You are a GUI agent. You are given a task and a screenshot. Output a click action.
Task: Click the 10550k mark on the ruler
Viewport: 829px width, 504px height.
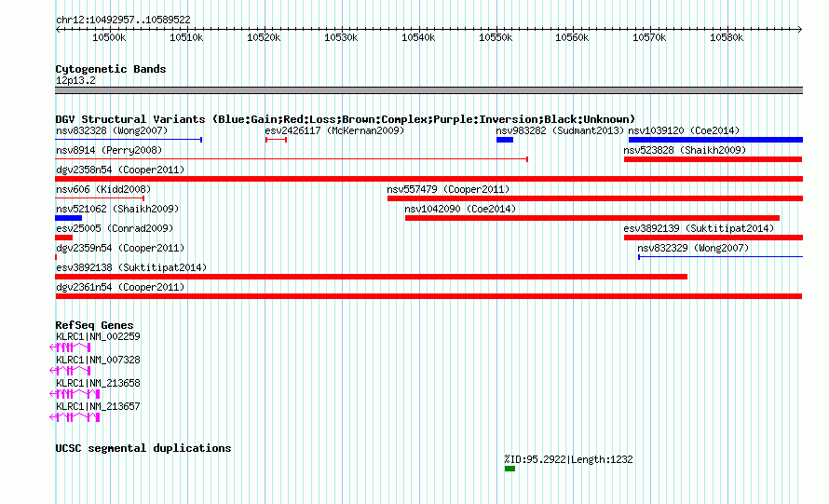tap(496, 37)
